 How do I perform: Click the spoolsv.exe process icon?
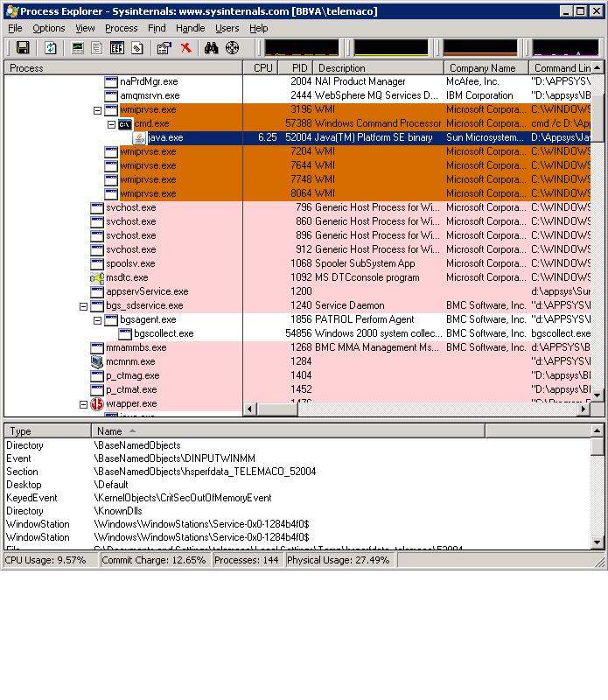(97, 264)
